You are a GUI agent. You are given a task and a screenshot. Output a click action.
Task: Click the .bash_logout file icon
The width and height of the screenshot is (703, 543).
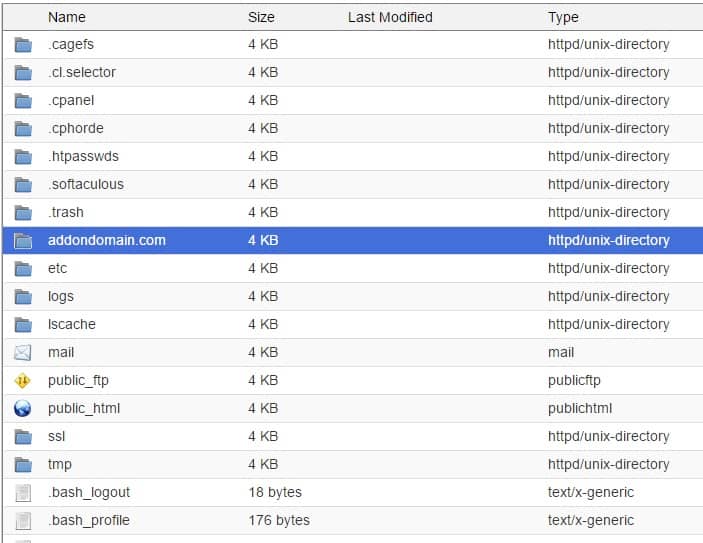click(x=23, y=493)
